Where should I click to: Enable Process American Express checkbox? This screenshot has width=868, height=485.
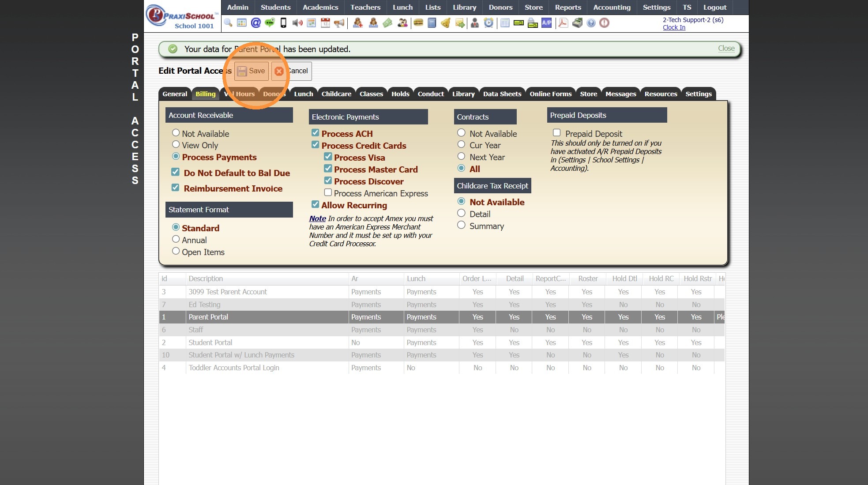coord(328,192)
